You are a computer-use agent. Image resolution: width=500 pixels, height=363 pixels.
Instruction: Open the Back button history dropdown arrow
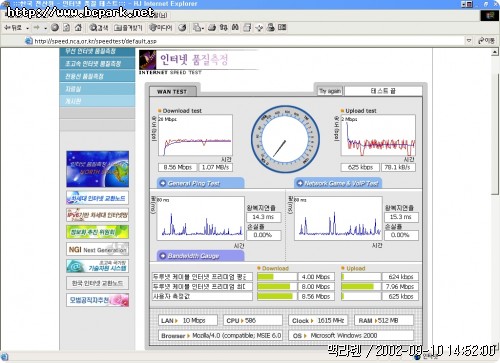coord(27,28)
